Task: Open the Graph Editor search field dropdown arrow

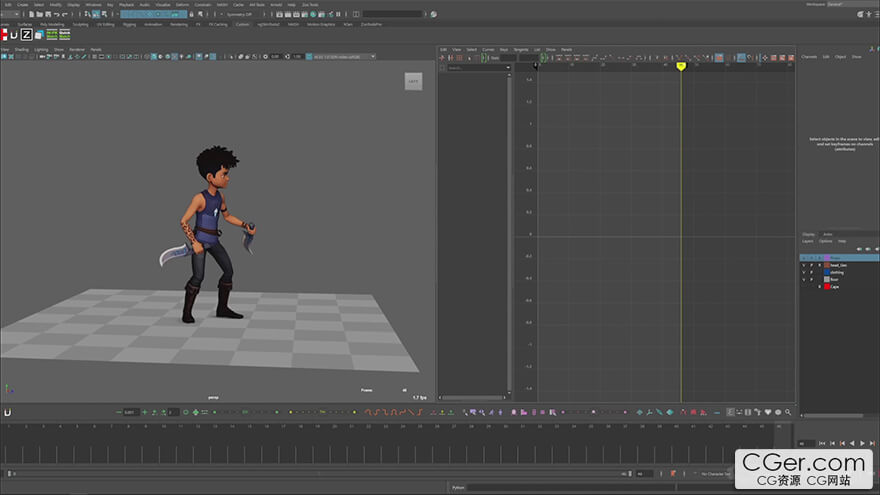Action: pos(509,68)
